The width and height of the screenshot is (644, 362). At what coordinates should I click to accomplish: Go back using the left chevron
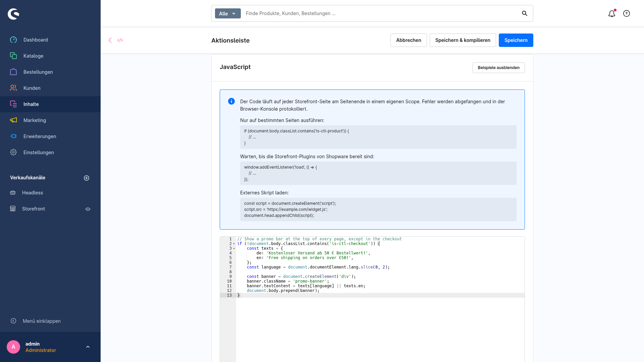click(110, 40)
